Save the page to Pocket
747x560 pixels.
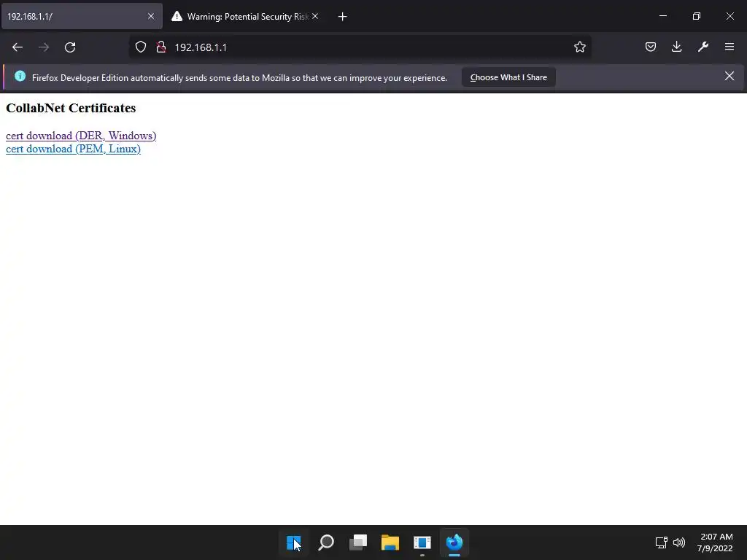650,47
